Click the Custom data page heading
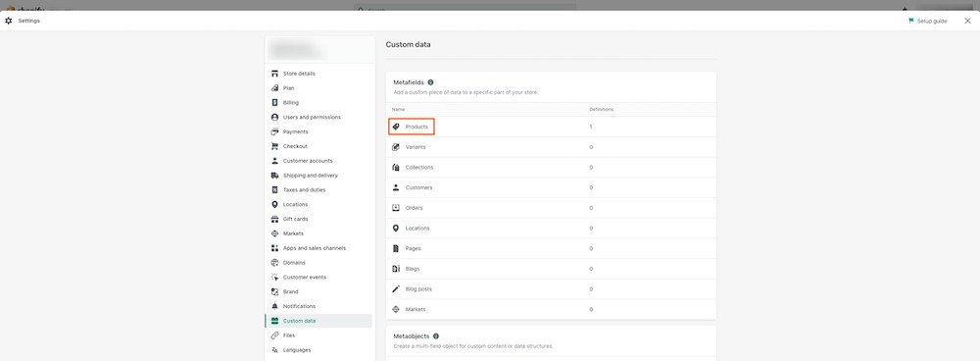Screen dimensions: 980x361 [408, 45]
